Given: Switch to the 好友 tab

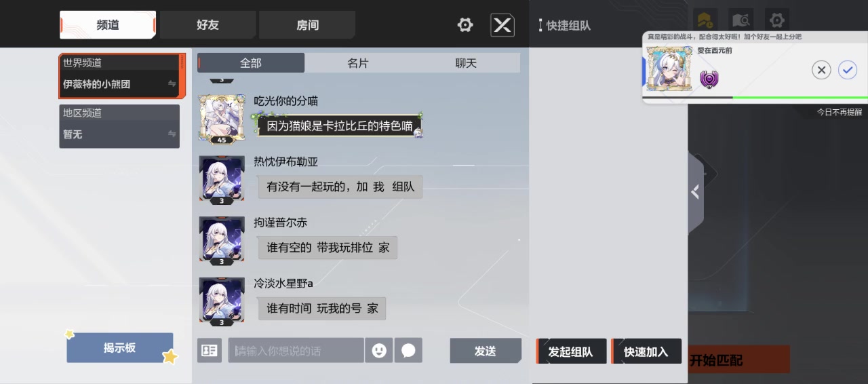Looking at the screenshot, I should point(208,25).
